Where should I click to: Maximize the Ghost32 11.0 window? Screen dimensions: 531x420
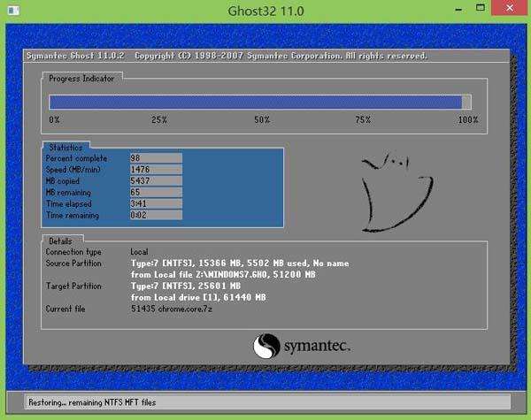(481, 7)
